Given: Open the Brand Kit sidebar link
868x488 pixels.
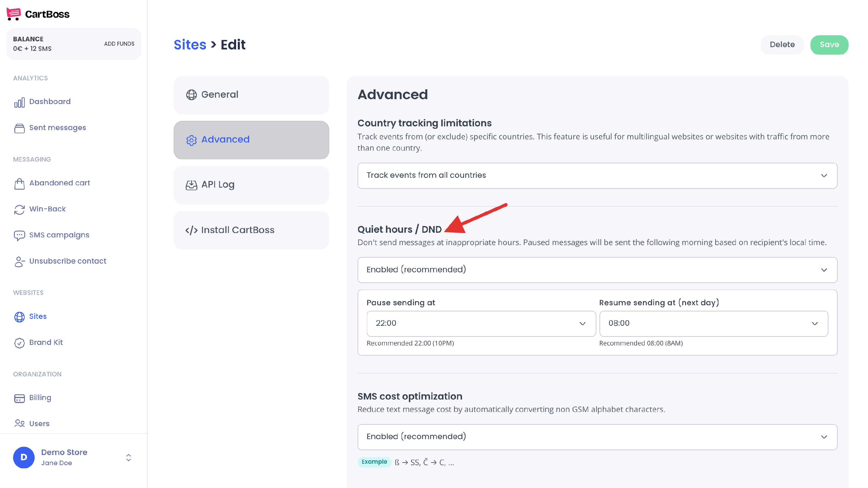Looking at the screenshot, I should tap(46, 343).
